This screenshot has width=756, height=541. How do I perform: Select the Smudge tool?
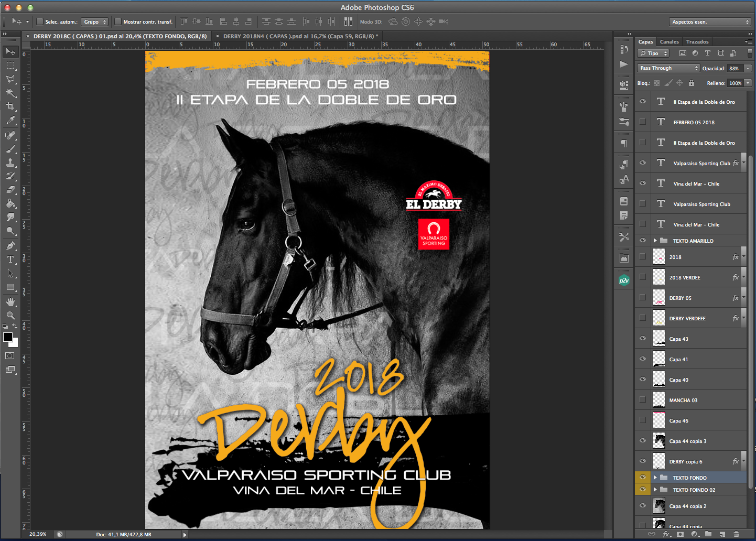(10, 217)
